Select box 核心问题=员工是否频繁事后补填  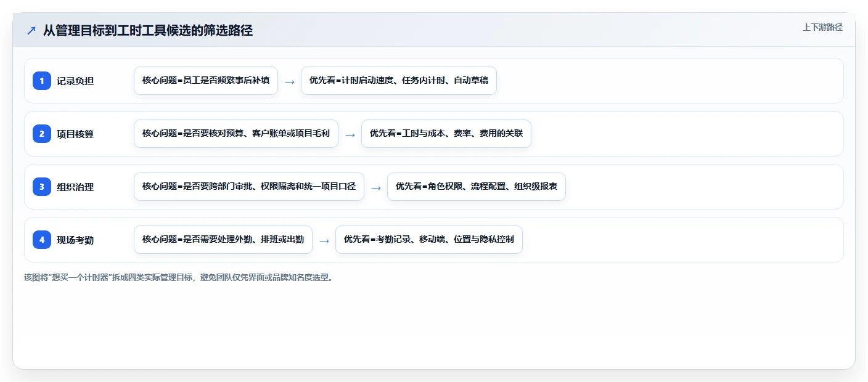click(x=206, y=81)
